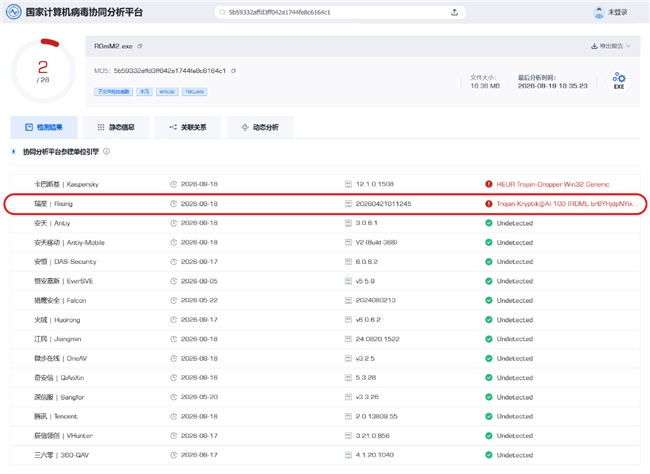Click the EXE file type gear icon

tap(619, 80)
